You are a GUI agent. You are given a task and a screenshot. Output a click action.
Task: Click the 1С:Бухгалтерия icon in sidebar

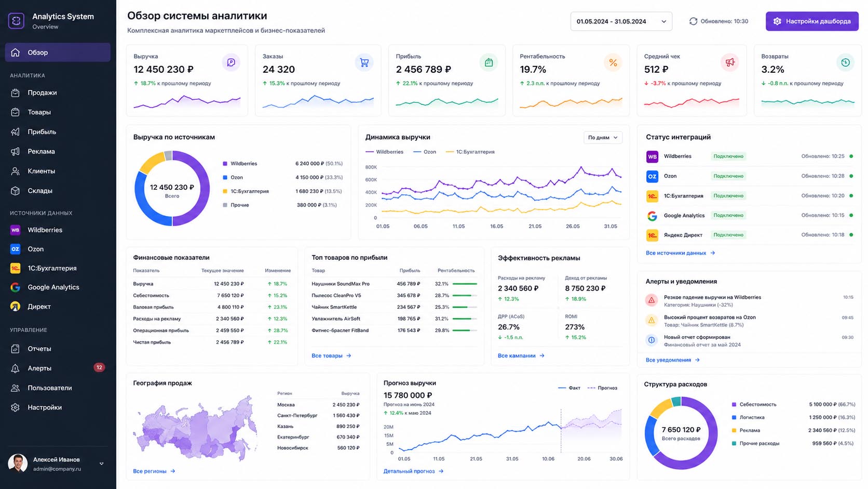(16, 268)
